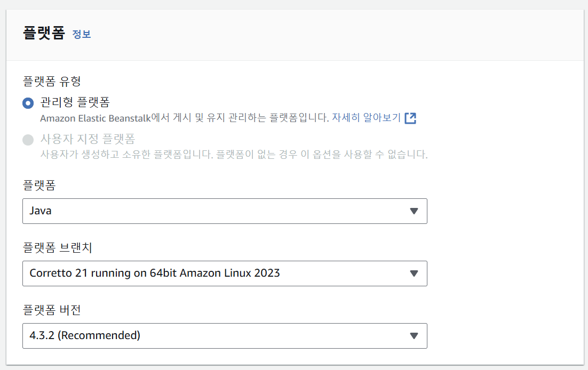
Task: Click the 사용자 지정 플랫폼 option label text
Action: pyautogui.click(x=88, y=140)
